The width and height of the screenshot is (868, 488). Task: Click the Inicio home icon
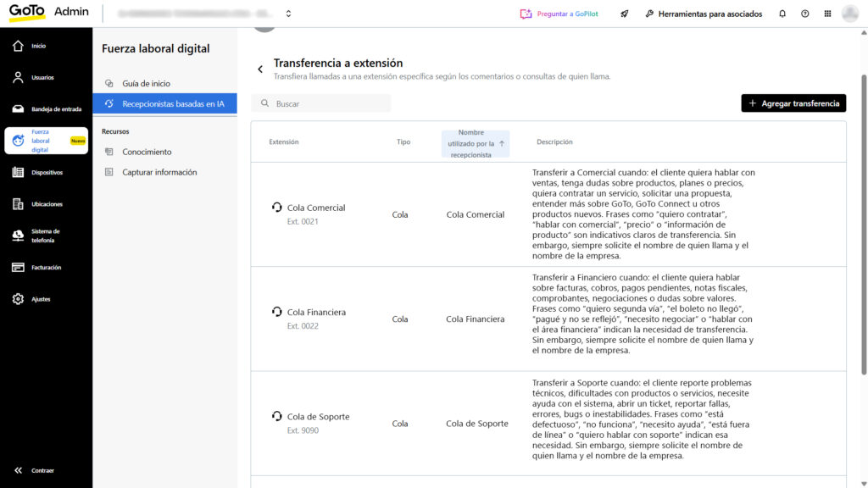pyautogui.click(x=19, y=46)
